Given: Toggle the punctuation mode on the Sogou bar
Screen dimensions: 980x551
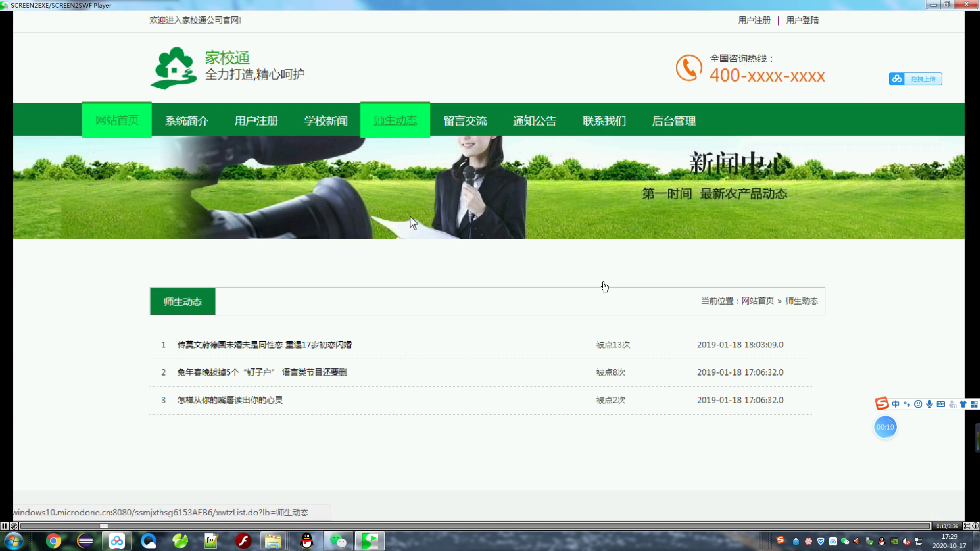Looking at the screenshot, I should pos(907,404).
